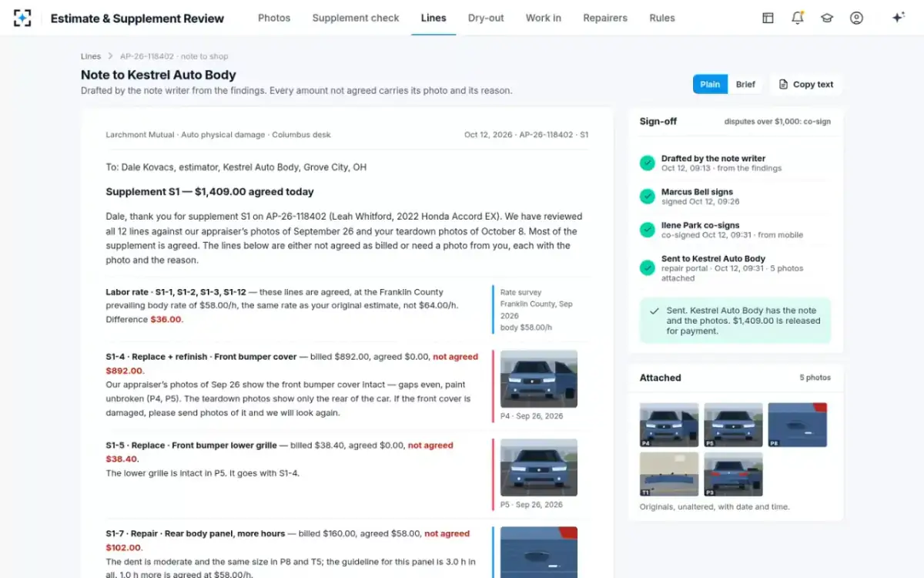The height and width of the screenshot is (578, 924).
Task: Click 'disputes over $1,000: co-sign' text
Action: pyautogui.click(x=778, y=122)
